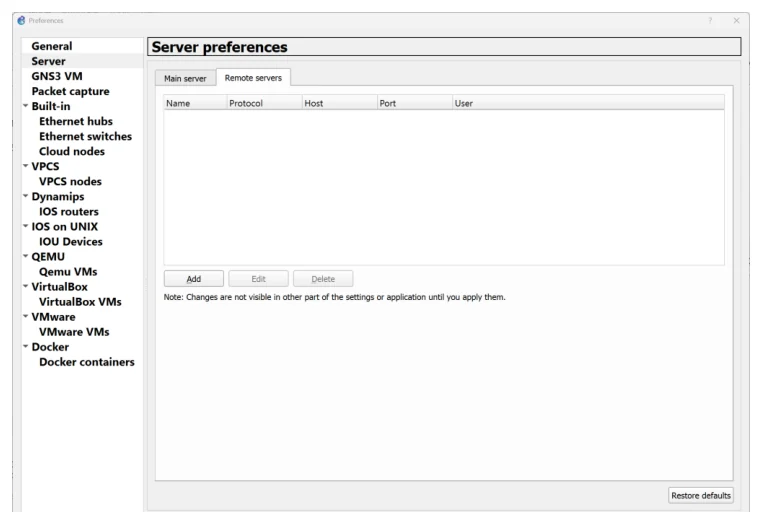This screenshot has width=762, height=512.
Task: Add a new remote server
Action: pos(194,279)
